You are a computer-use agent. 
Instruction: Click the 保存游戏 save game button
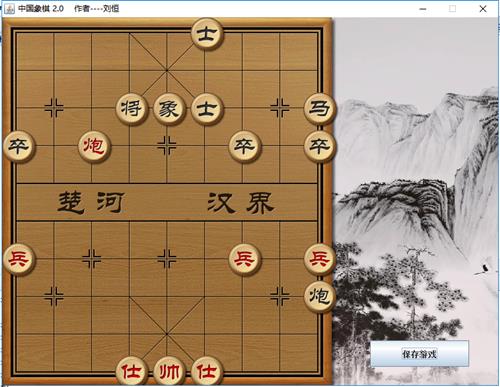coord(420,354)
